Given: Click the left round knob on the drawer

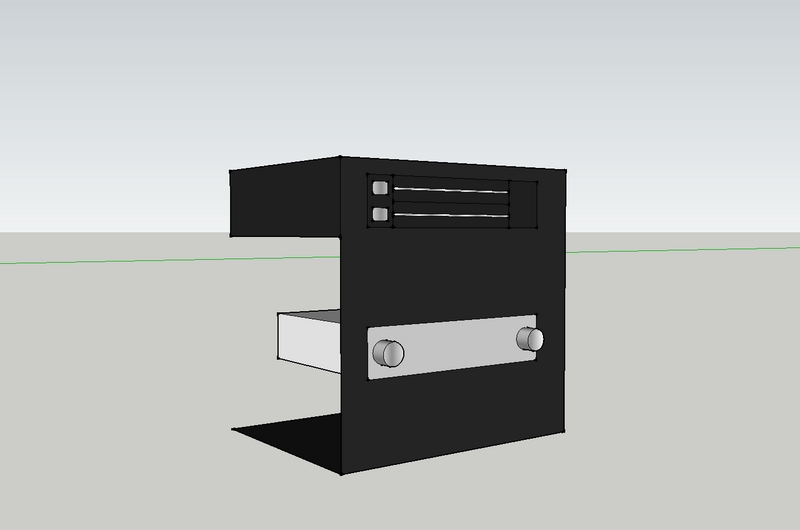Looking at the screenshot, I should [x=388, y=353].
